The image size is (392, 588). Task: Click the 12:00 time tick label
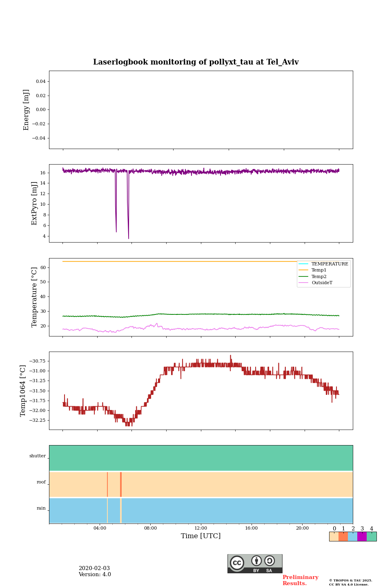pyautogui.click(x=201, y=528)
